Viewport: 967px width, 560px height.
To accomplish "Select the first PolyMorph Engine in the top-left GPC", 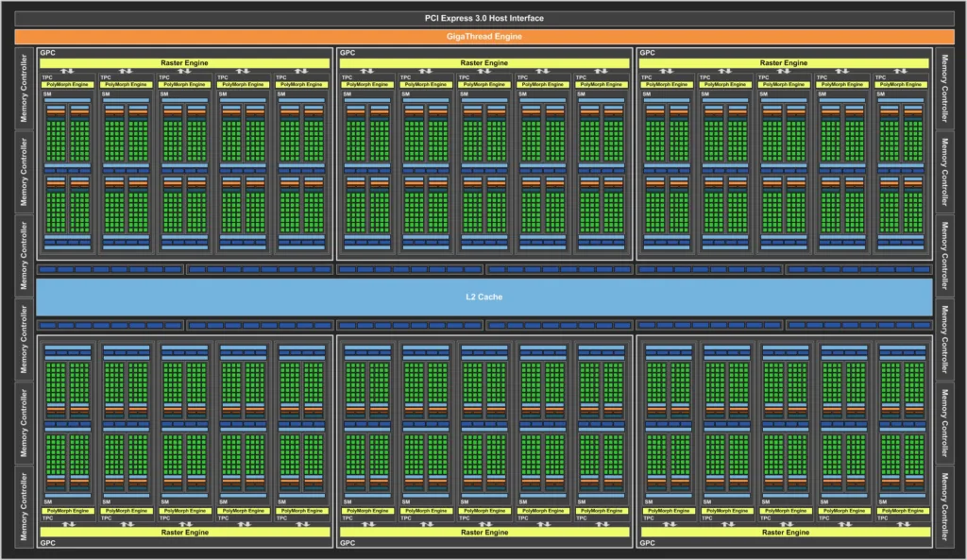I will [x=66, y=84].
